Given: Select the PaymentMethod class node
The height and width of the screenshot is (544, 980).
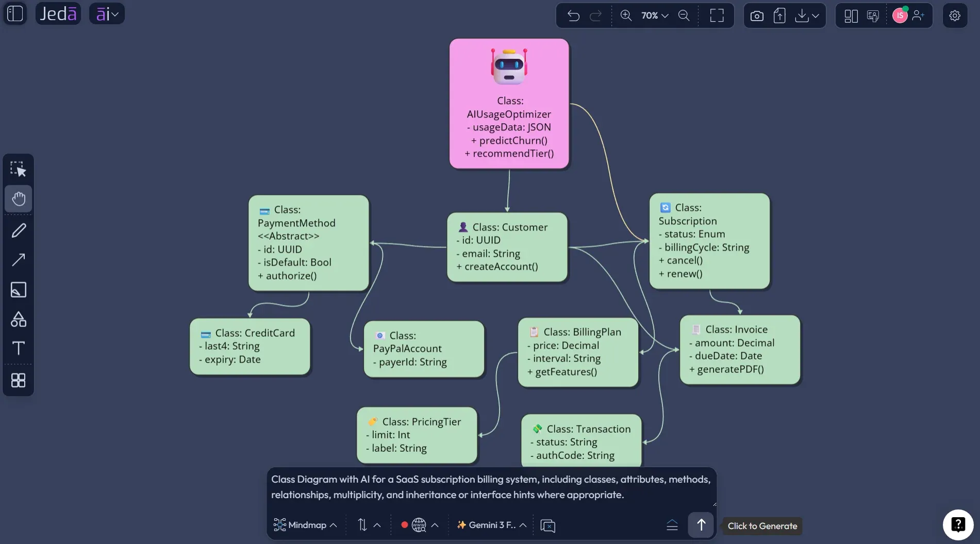Looking at the screenshot, I should (x=308, y=243).
